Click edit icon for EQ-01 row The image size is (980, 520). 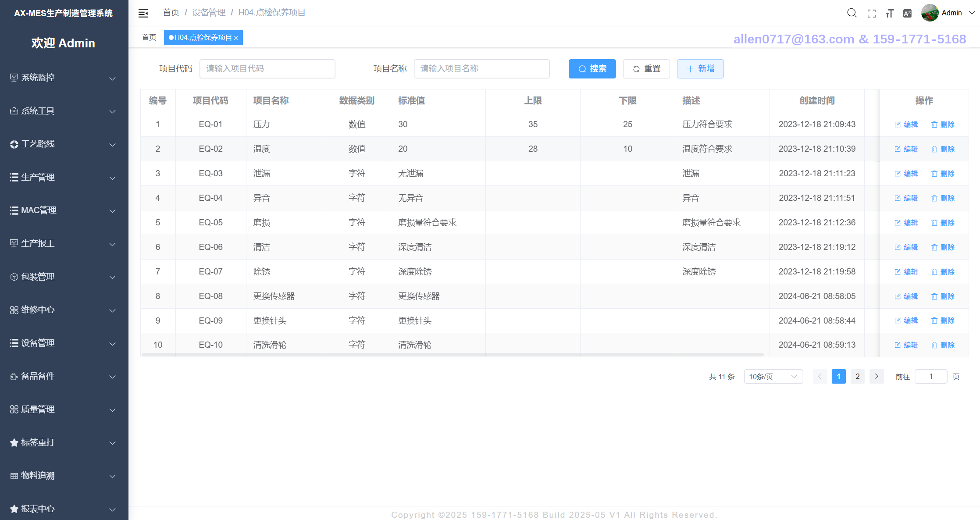(x=897, y=125)
